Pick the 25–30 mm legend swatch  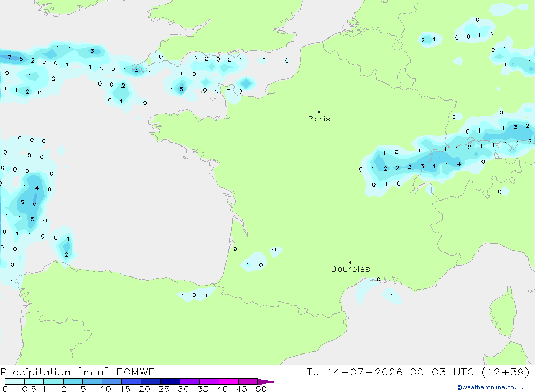pos(170,381)
